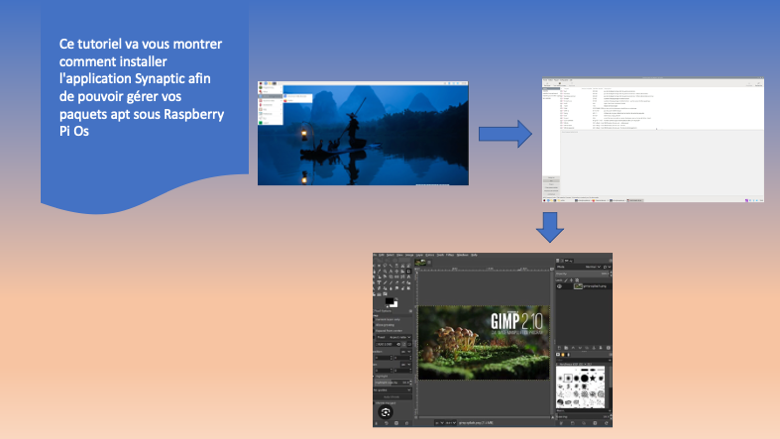Open the File menu in GIMP

pyautogui.click(x=381, y=256)
